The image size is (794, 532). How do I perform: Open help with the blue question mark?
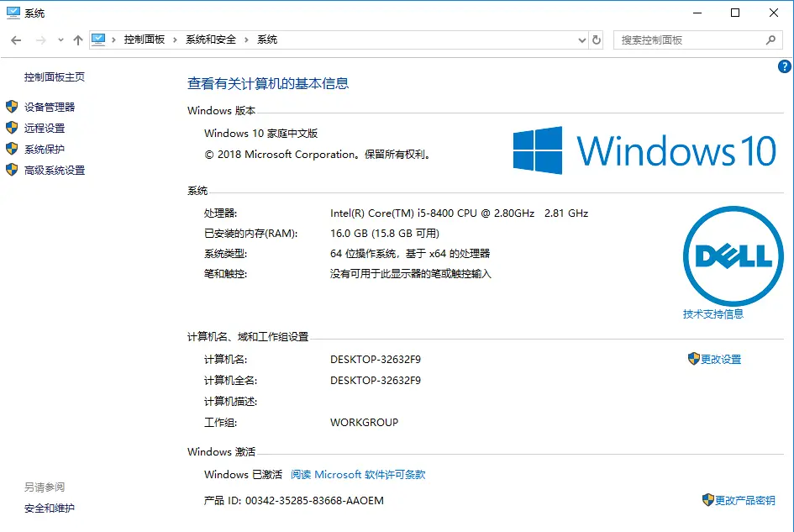(x=785, y=66)
